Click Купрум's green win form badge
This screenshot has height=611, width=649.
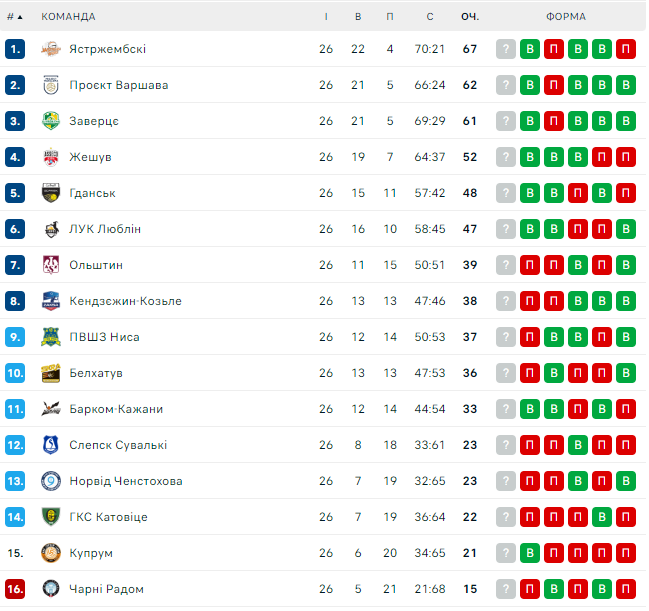tap(530, 553)
